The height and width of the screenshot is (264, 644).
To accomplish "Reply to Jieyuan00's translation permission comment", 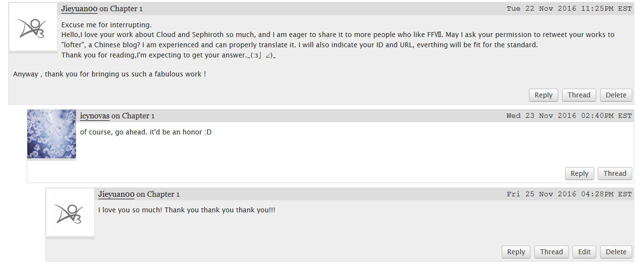I will (x=544, y=95).
